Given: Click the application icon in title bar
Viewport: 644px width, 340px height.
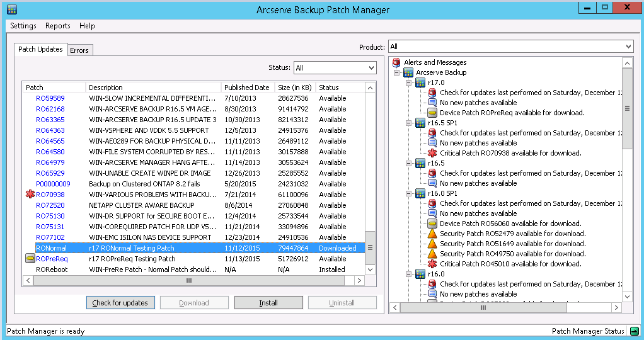Looking at the screenshot, I should tap(12, 9).
